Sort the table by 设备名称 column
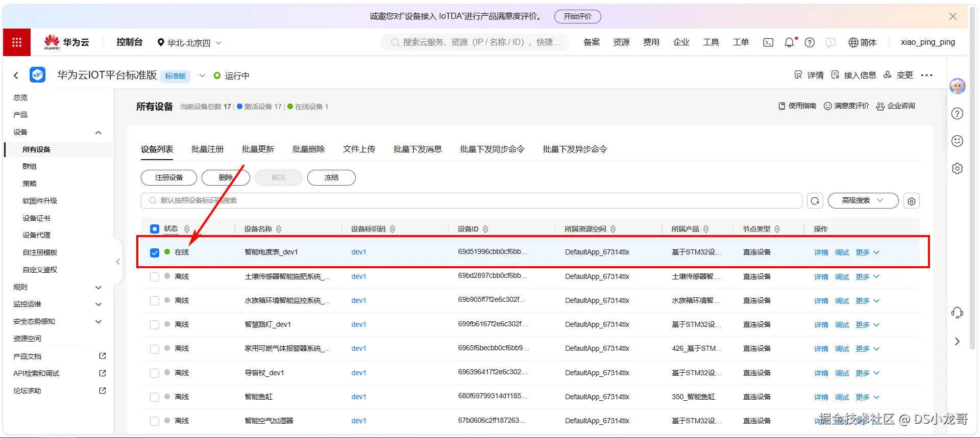 click(x=279, y=229)
